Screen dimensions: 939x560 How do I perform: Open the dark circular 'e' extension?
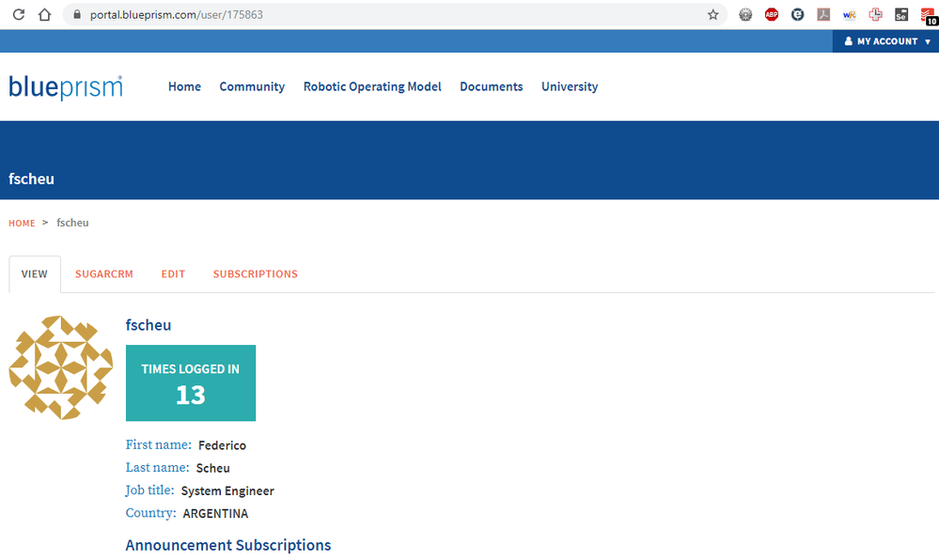tap(797, 14)
